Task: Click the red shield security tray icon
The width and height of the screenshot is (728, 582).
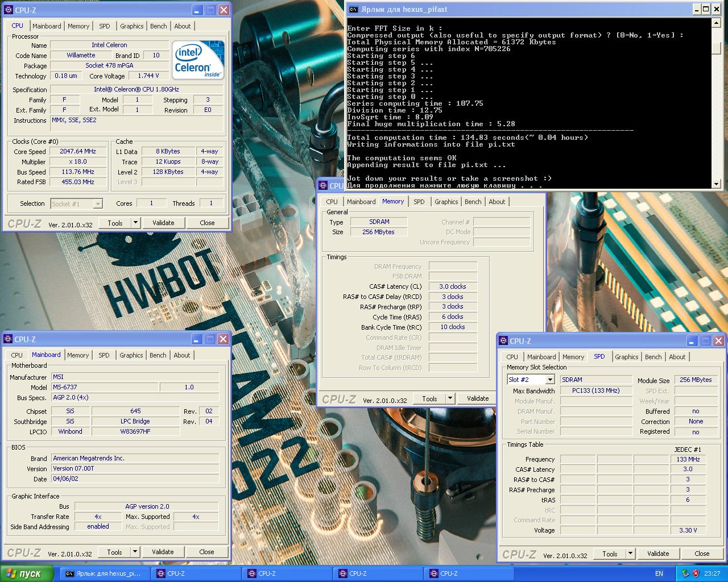Action: click(x=696, y=573)
